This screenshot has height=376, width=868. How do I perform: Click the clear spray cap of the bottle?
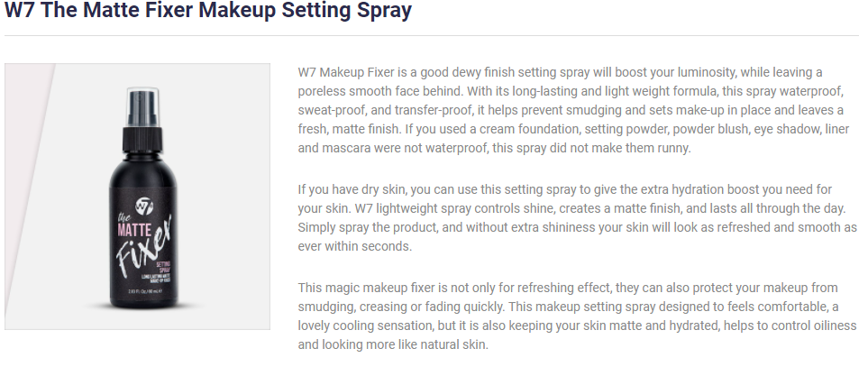142,106
